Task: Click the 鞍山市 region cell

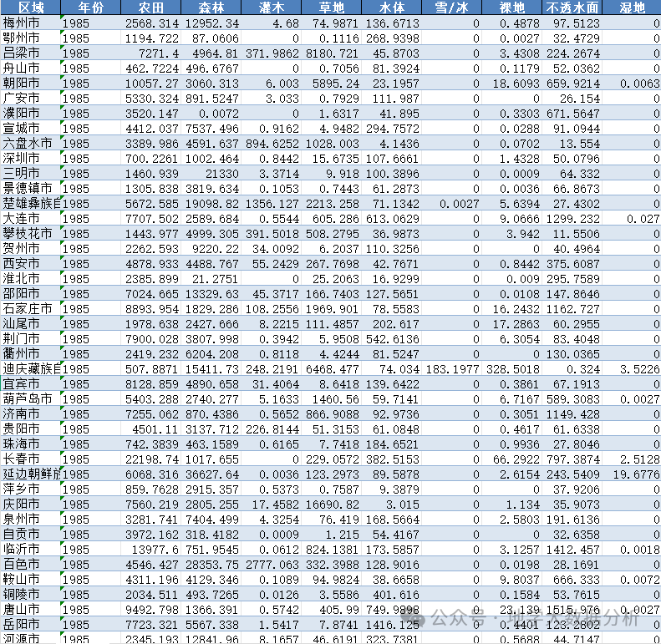Action: click(x=31, y=580)
